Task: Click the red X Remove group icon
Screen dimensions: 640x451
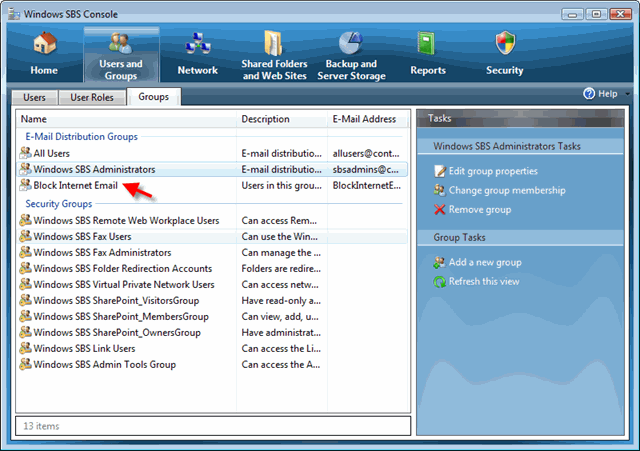Action: pos(440,209)
